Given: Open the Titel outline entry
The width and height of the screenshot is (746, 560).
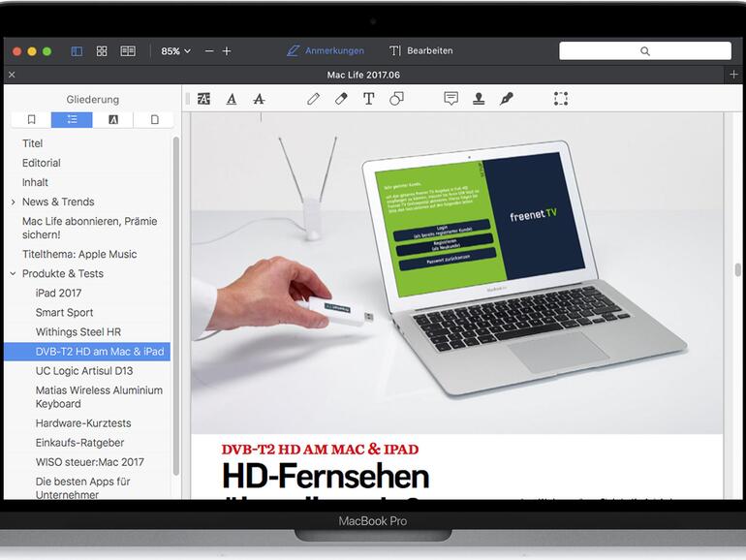Looking at the screenshot, I should pyautogui.click(x=32, y=143).
